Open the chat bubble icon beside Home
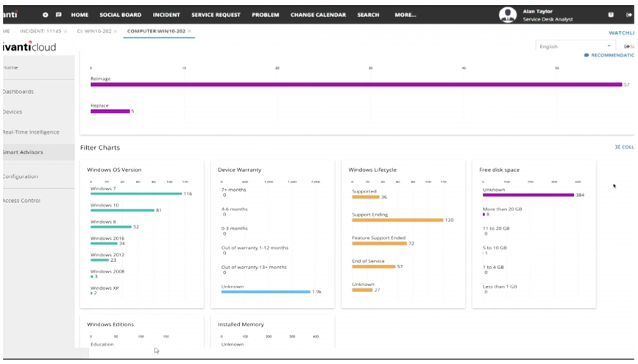The image size is (638, 364). click(58, 15)
